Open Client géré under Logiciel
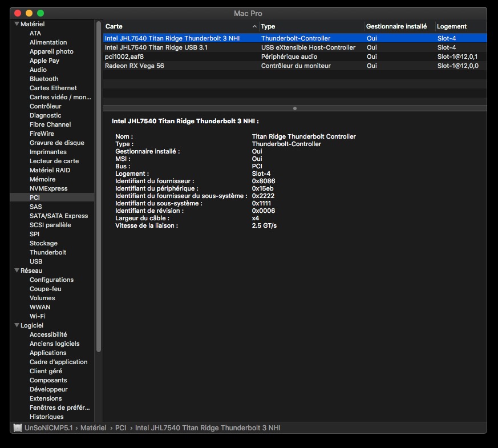 pyautogui.click(x=46, y=371)
